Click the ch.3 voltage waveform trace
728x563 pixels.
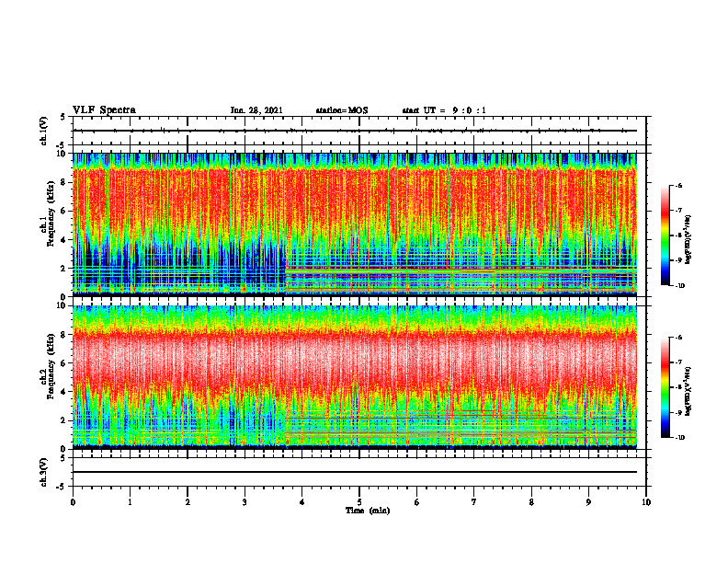pyautogui.click(x=355, y=472)
